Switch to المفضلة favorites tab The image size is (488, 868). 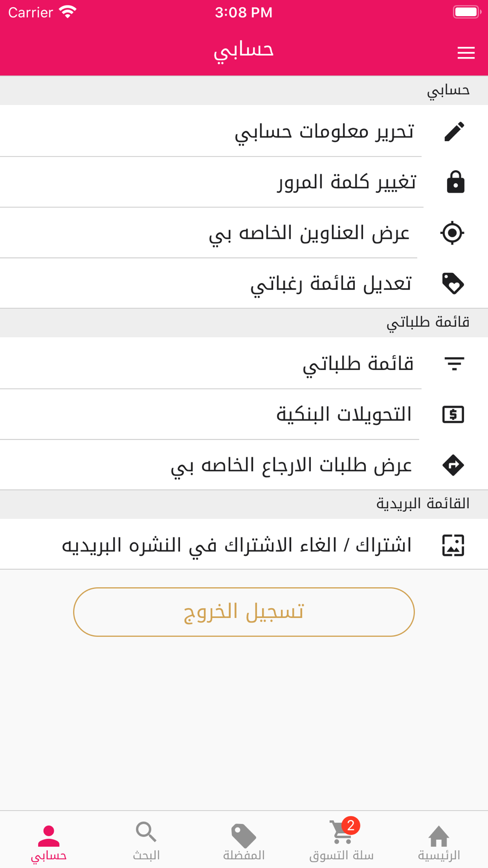tap(244, 843)
